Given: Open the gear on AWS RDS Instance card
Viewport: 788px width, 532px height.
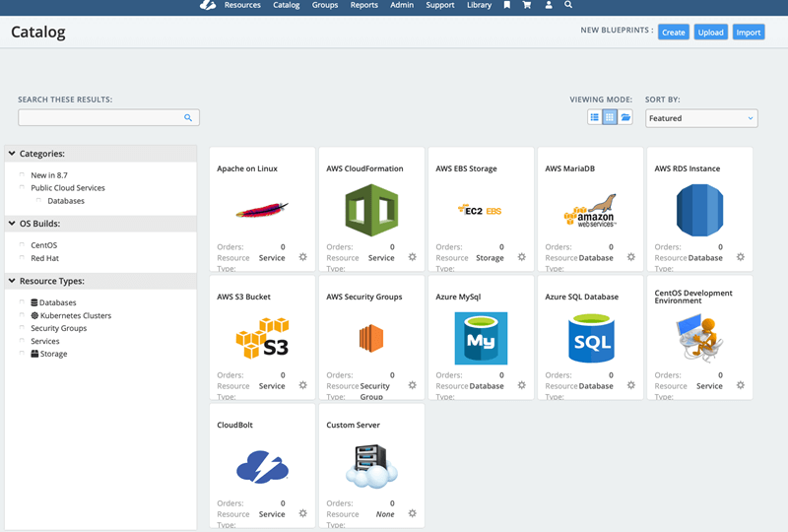Looking at the screenshot, I should (x=741, y=257).
